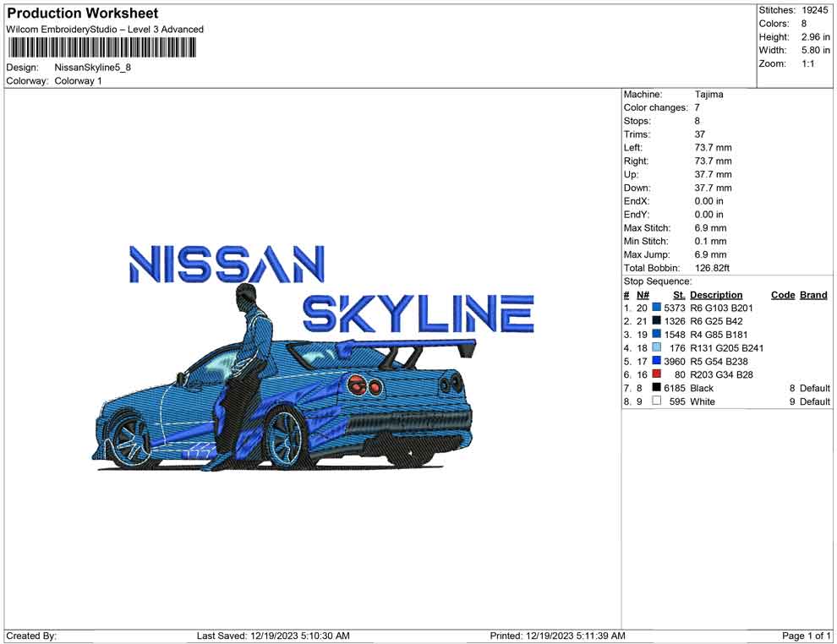837x644 pixels.
Task: Click the design barcode
Action: pyautogui.click(x=101, y=48)
